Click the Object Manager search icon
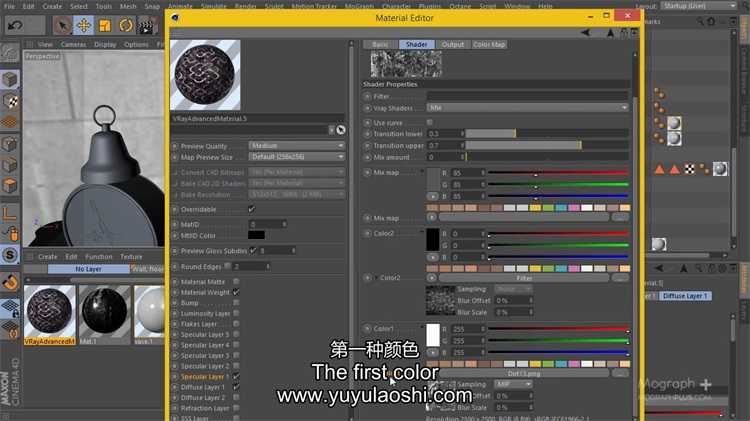 click(x=700, y=21)
